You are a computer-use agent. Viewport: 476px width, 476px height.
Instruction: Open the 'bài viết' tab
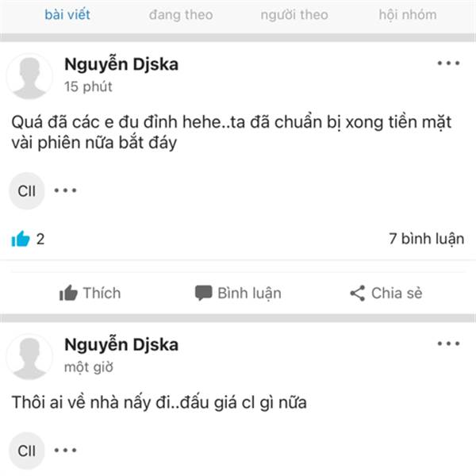[67, 14]
